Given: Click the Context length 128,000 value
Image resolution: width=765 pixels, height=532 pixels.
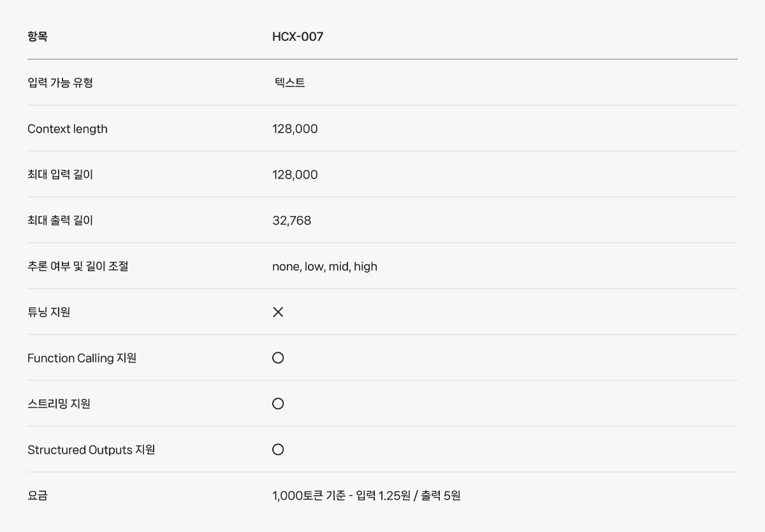Looking at the screenshot, I should click(295, 129).
